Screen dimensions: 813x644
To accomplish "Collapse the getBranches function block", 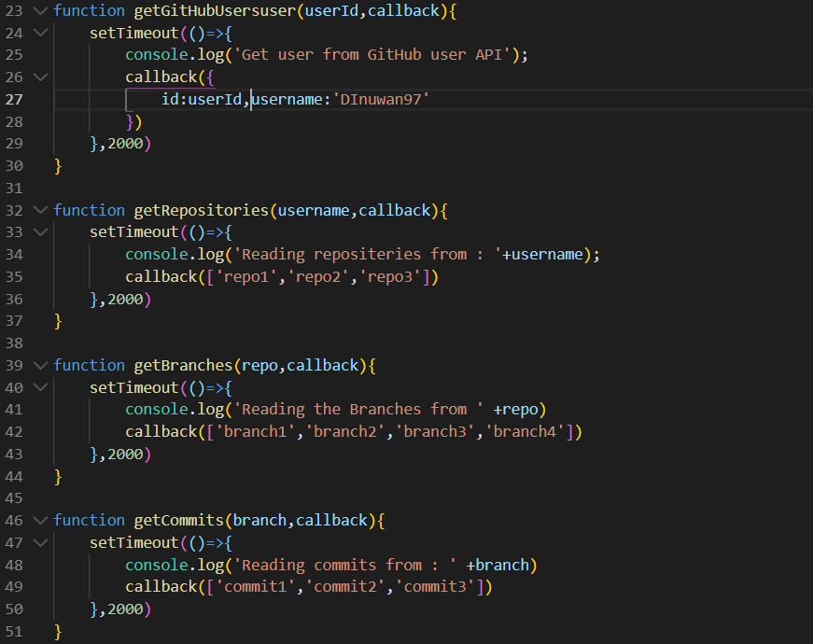I will pyautogui.click(x=39, y=364).
